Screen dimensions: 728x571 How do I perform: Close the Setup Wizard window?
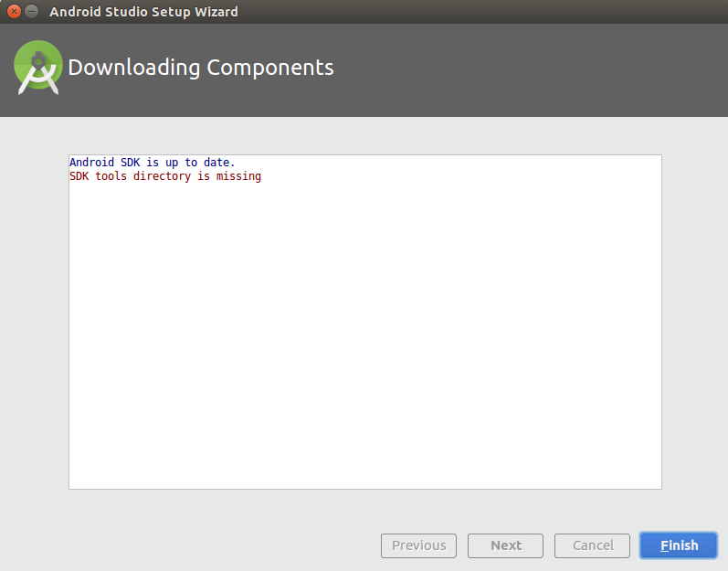(x=14, y=11)
